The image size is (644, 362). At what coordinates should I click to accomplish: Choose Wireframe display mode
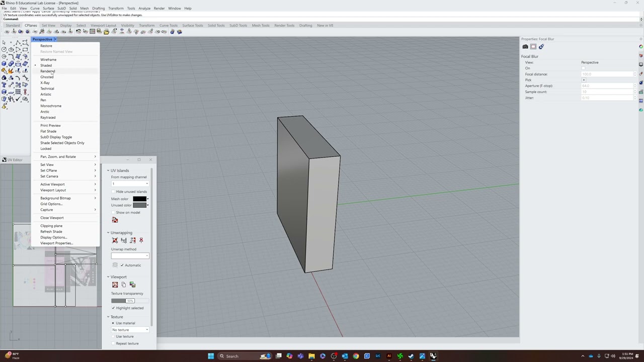tap(65, 60)
